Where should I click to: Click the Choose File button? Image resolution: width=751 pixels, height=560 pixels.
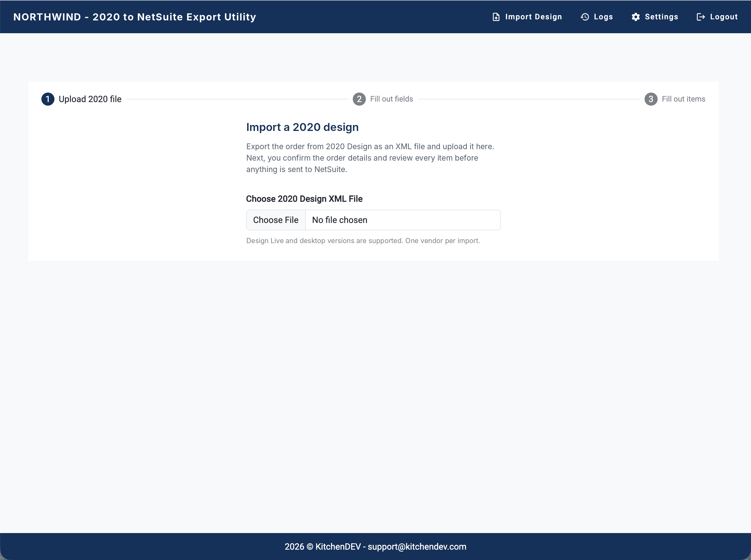[275, 220]
